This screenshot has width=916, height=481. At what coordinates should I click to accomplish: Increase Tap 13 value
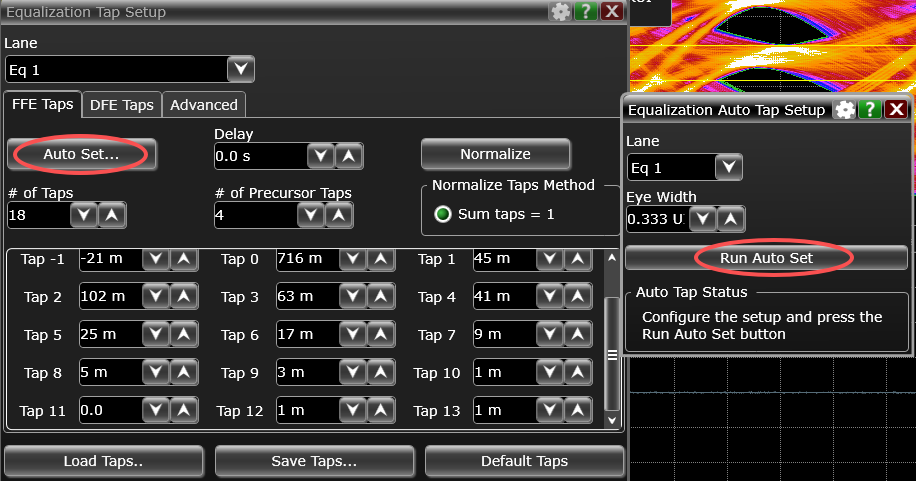[578, 411]
